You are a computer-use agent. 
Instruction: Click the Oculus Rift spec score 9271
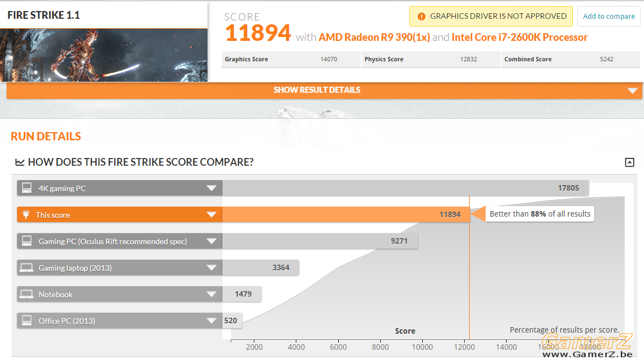click(x=399, y=241)
